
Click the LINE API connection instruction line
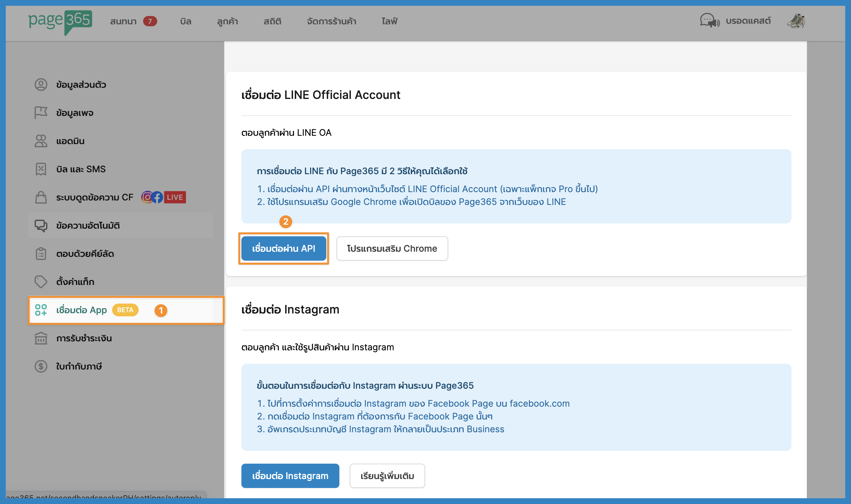pos(427,189)
